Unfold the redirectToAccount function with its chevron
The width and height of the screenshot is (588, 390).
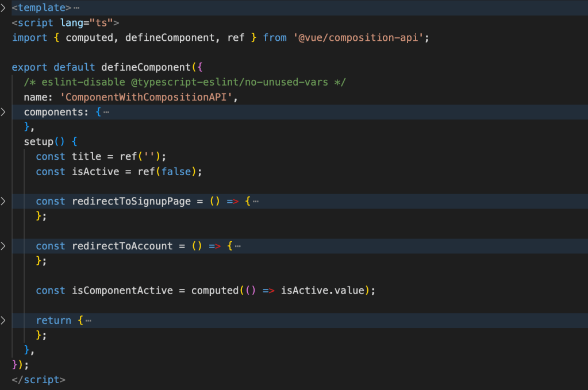coord(3,246)
